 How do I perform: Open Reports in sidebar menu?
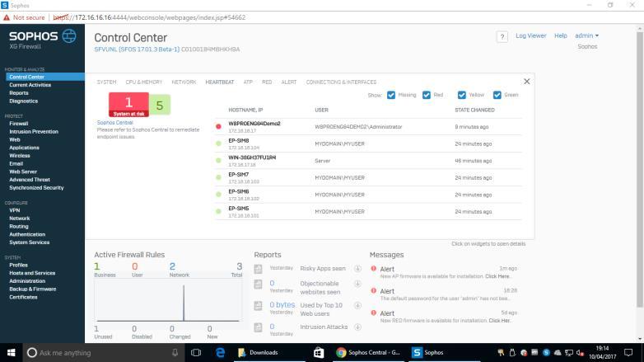[19, 93]
